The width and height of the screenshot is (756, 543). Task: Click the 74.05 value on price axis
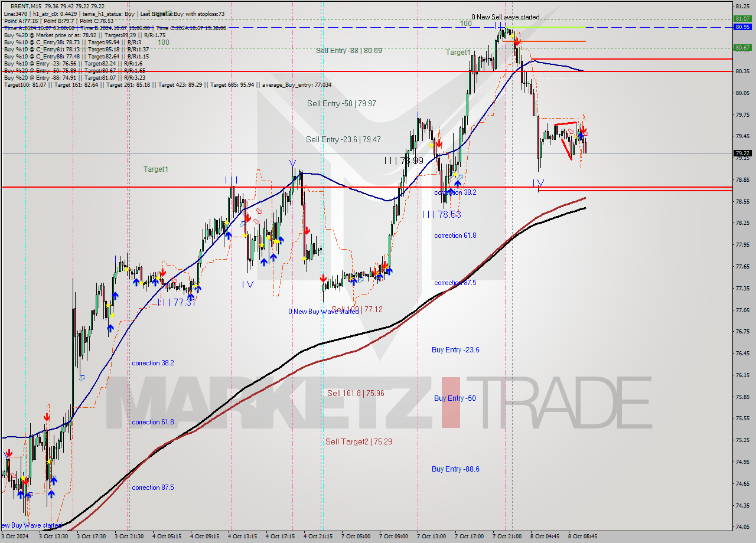[742, 526]
